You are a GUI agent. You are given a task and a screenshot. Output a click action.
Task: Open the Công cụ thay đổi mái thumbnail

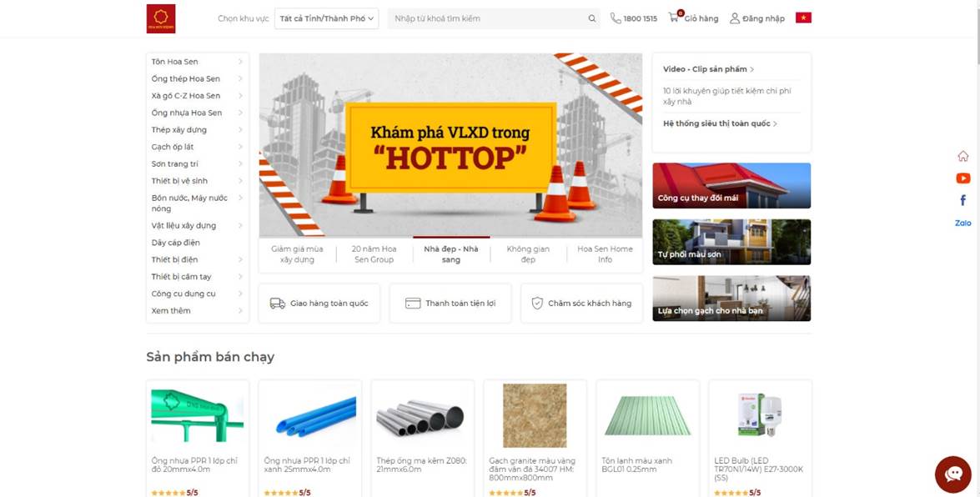[x=731, y=186]
